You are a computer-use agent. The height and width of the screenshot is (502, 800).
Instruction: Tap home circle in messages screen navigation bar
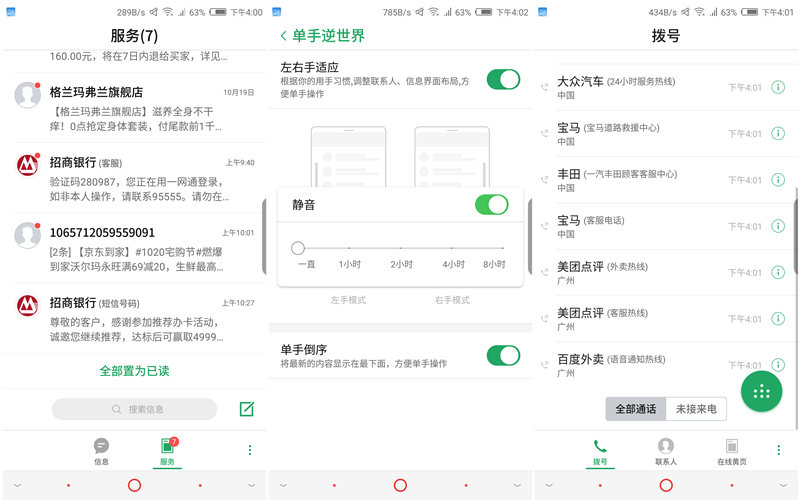[x=134, y=485]
